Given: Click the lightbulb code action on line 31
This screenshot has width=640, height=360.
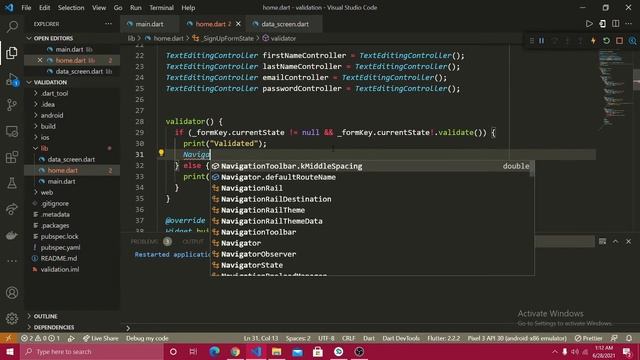Looking at the screenshot, I should [161, 153].
